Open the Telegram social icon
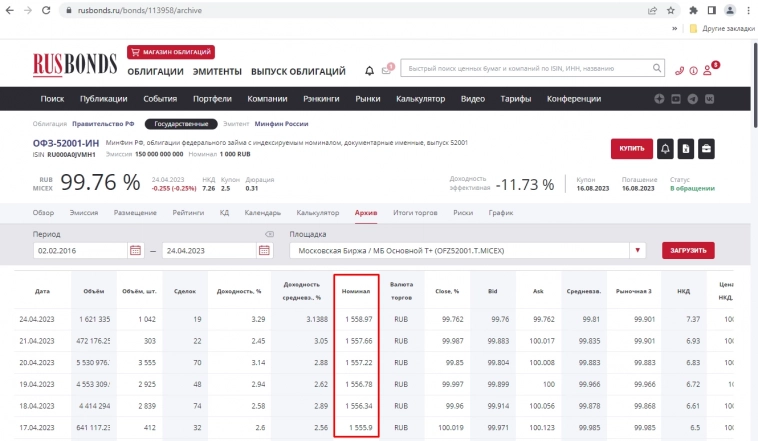The width and height of the screenshot is (758, 441). point(693,99)
